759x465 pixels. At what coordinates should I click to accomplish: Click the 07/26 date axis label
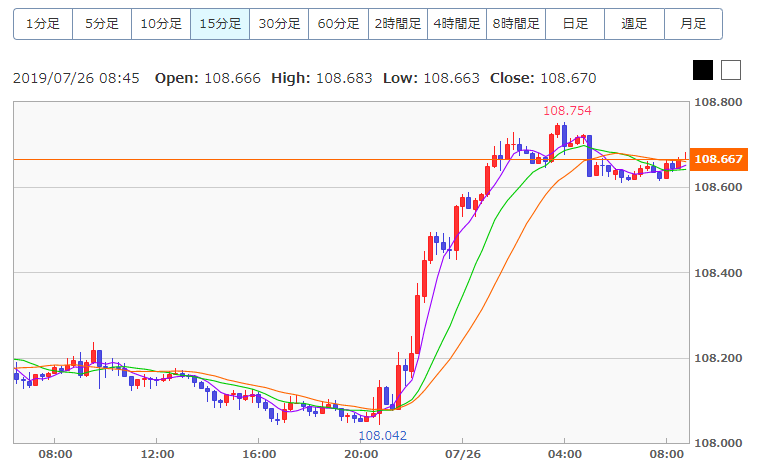[x=463, y=454]
